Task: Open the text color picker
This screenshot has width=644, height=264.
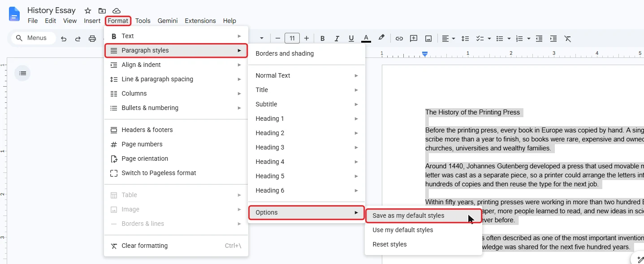Action: [366, 39]
